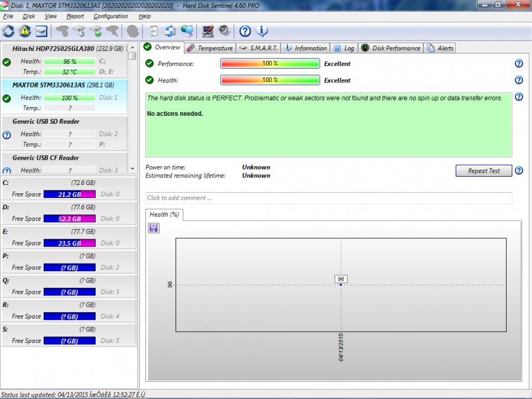Click the disk list scroll down arrow
Screen dimensions: 532x399
point(132,168)
